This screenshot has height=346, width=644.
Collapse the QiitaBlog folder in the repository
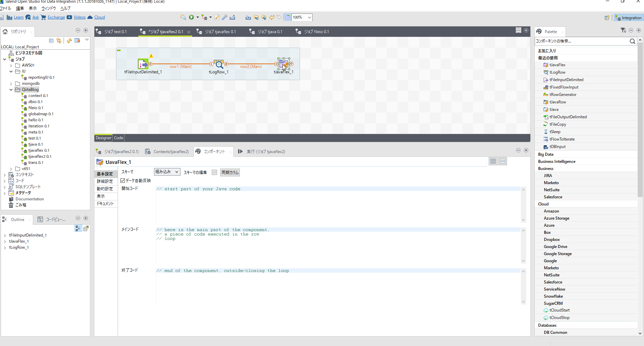tap(11, 90)
